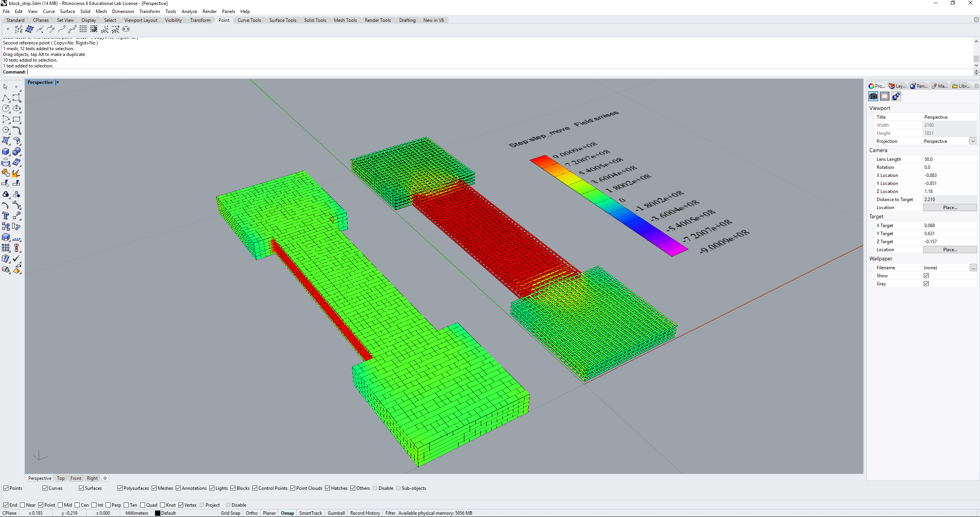Click the command history scroll down arrow
980x517 pixels.
[976, 65]
